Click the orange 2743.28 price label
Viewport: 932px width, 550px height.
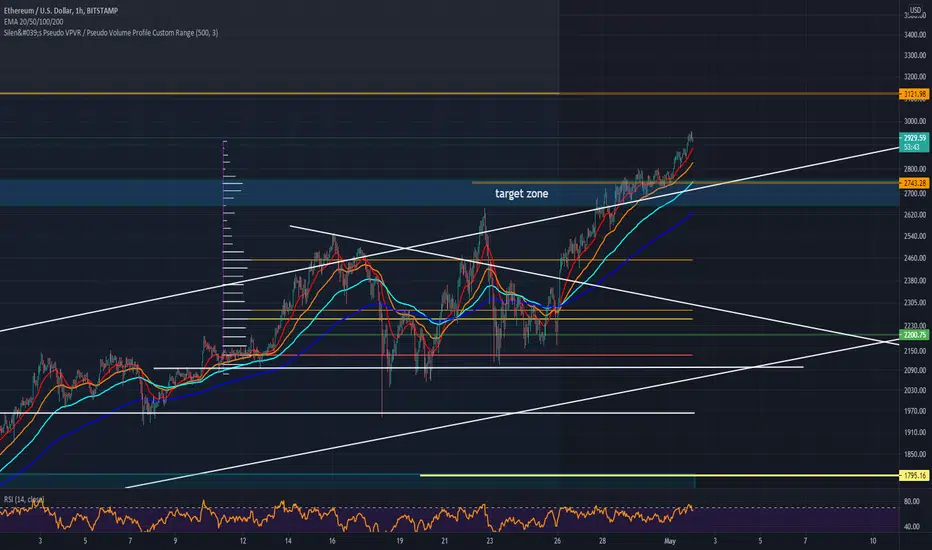click(x=914, y=183)
